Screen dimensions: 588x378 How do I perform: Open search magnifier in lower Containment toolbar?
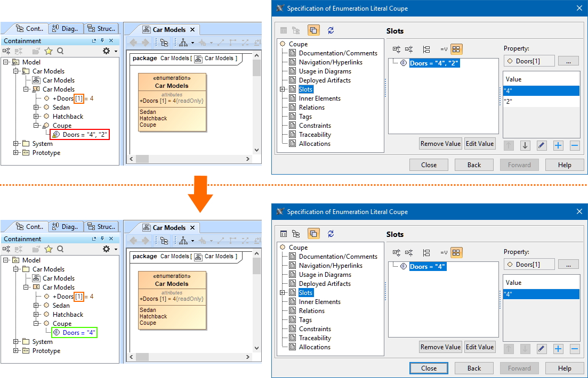coord(60,249)
